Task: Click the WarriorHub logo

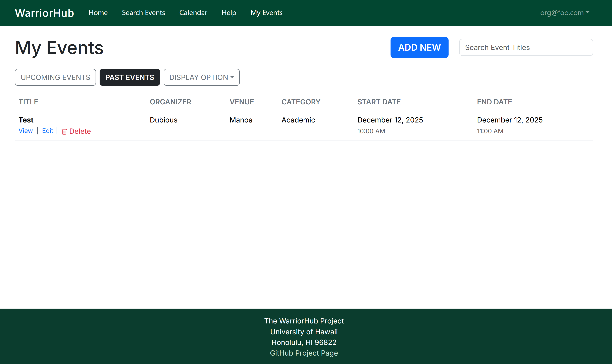Action: point(44,12)
